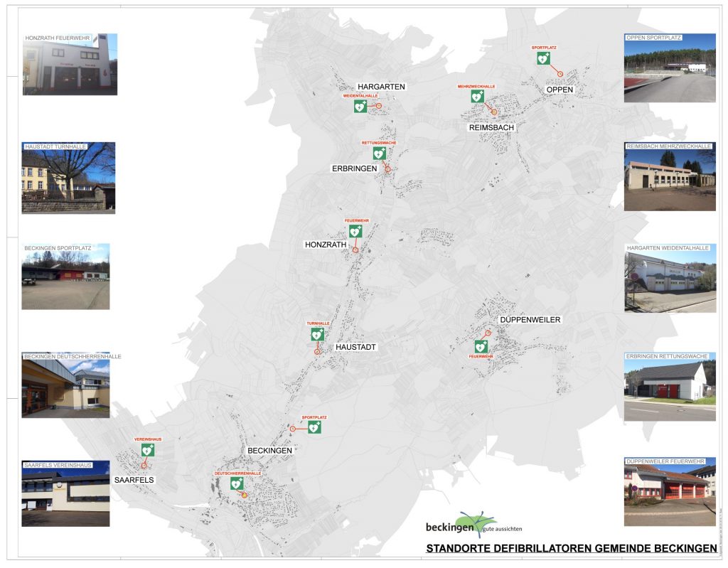Viewport: 728px width, 568px height.
Task: Click the 'ERBRINGEN RETTUNGSWACHE' photo caption
Action: coord(667,356)
